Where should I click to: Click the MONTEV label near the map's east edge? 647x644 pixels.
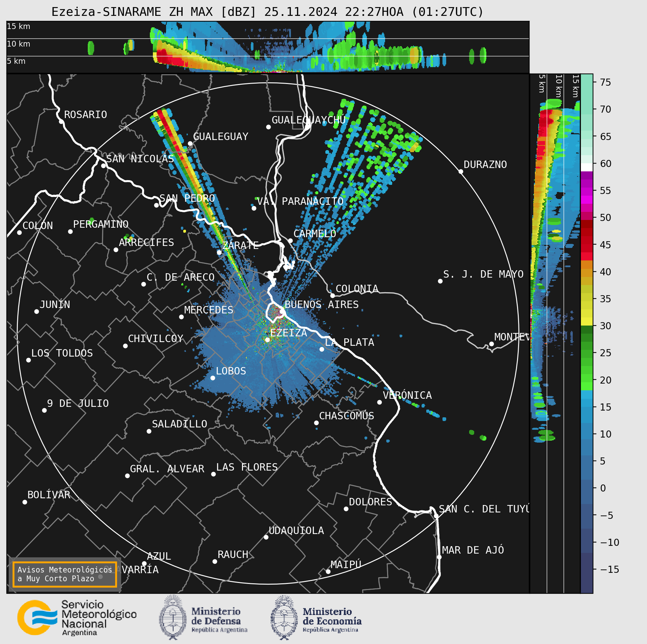[512, 337]
